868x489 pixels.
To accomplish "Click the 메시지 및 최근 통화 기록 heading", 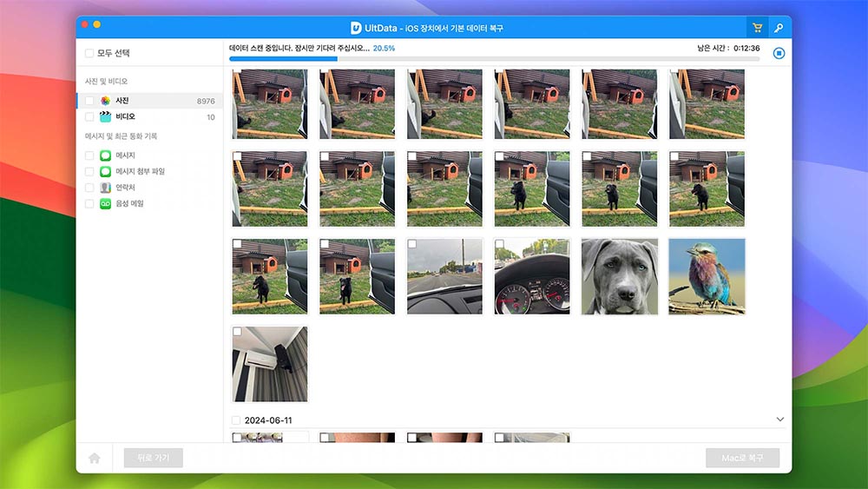I will click(x=121, y=136).
